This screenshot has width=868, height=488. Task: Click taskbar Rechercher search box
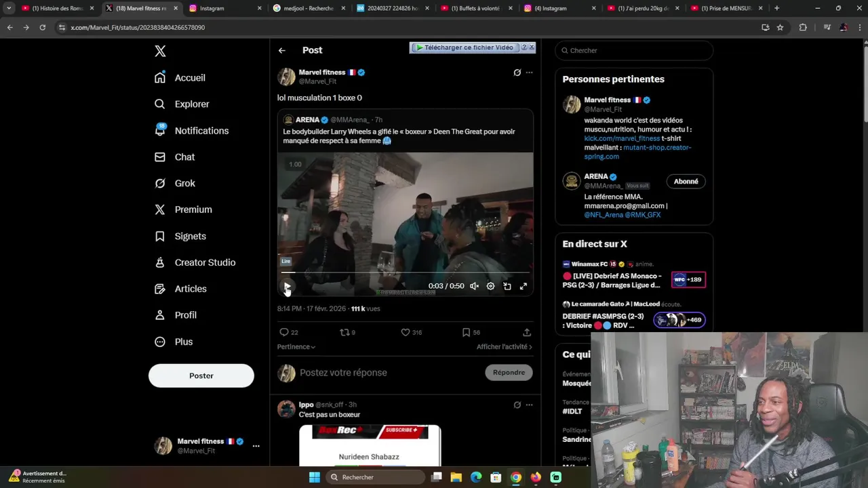[x=375, y=477]
